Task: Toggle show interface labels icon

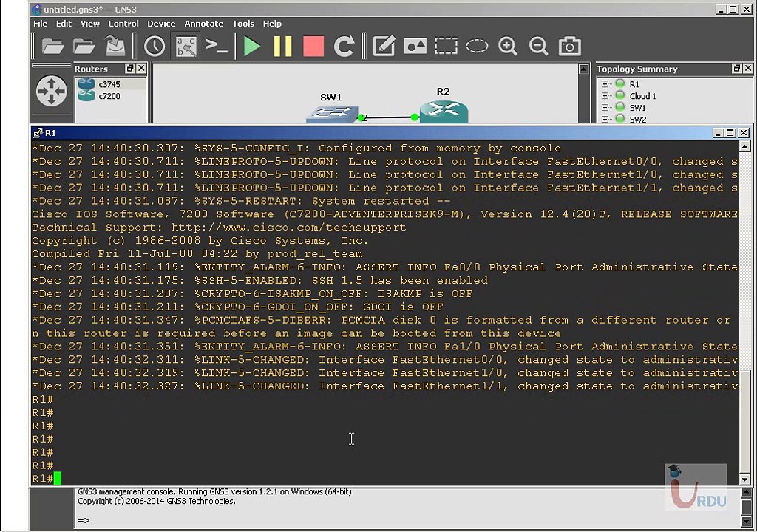Action: pyautogui.click(x=186, y=47)
